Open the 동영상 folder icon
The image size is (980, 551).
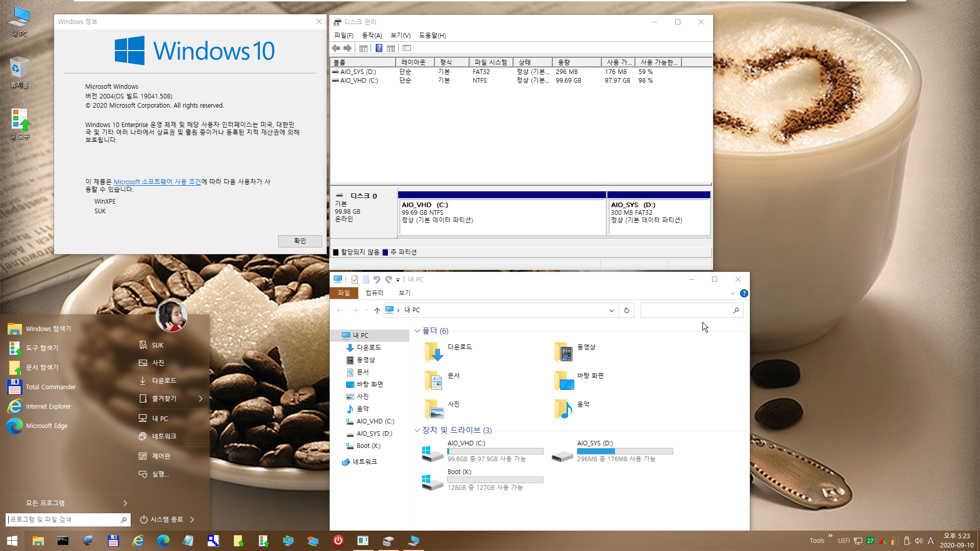[x=564, y=352]
